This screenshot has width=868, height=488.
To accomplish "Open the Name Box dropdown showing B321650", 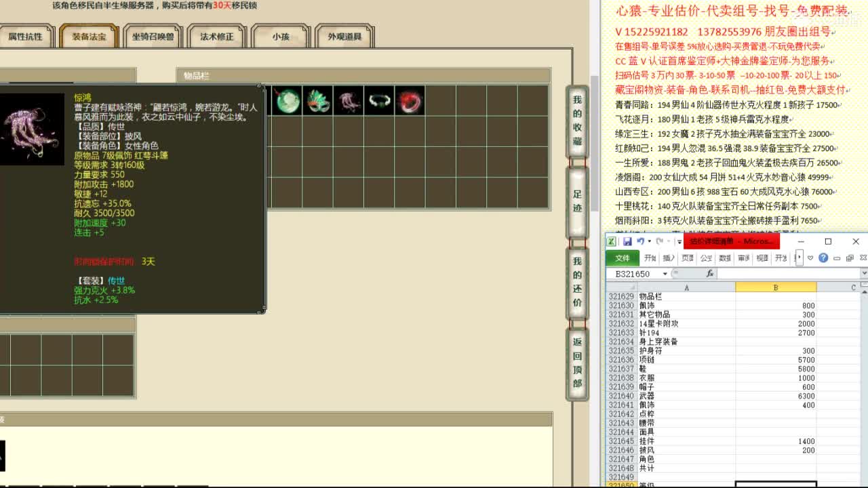I will click(x=665, y=272).
